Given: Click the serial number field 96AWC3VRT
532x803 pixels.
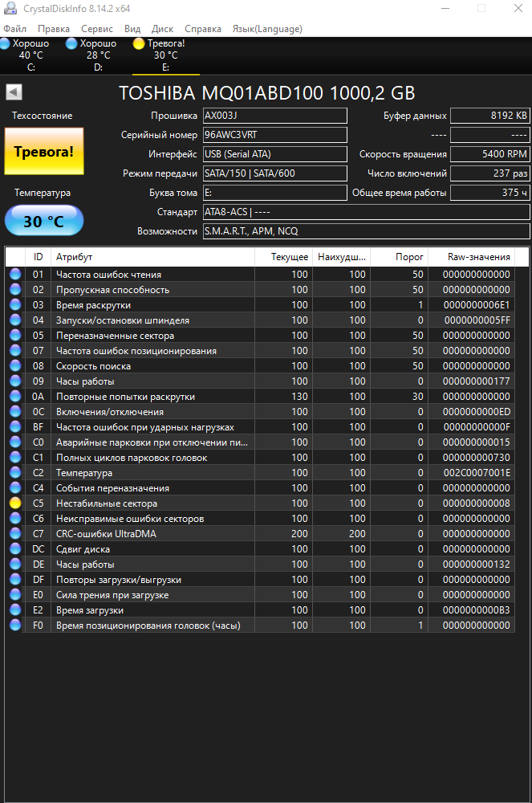Looking at the screenshot, I should click(x=274, y=135).
